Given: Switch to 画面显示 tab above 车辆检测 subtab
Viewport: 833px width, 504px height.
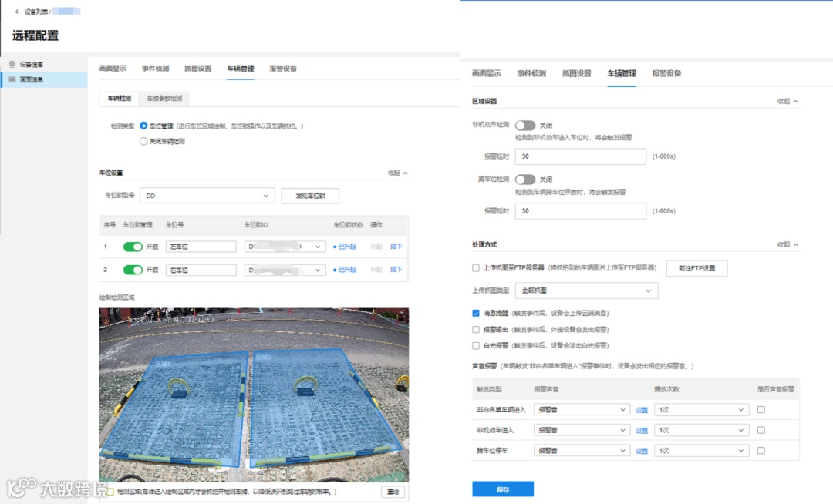Looking at the screenshot, I should [113, 69].
